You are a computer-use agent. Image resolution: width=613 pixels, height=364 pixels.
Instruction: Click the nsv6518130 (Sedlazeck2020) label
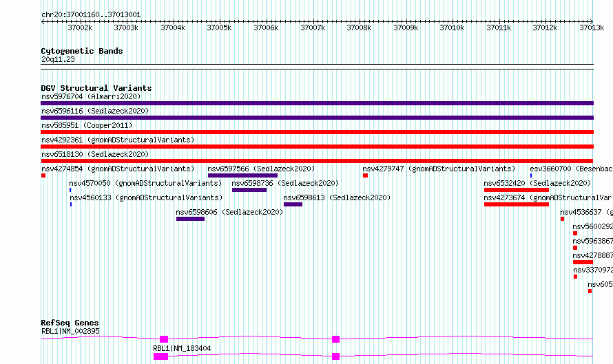[95, 154]
